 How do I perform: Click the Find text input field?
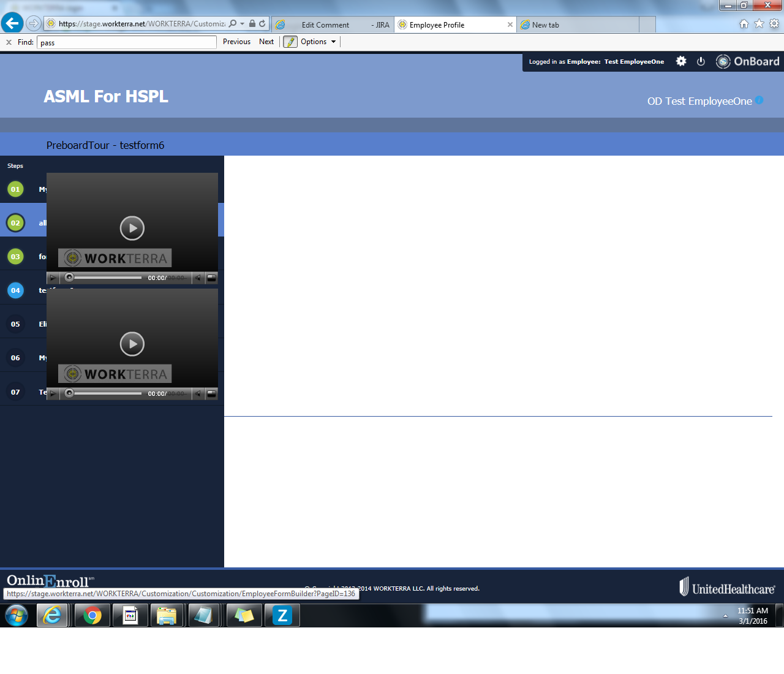127,42
